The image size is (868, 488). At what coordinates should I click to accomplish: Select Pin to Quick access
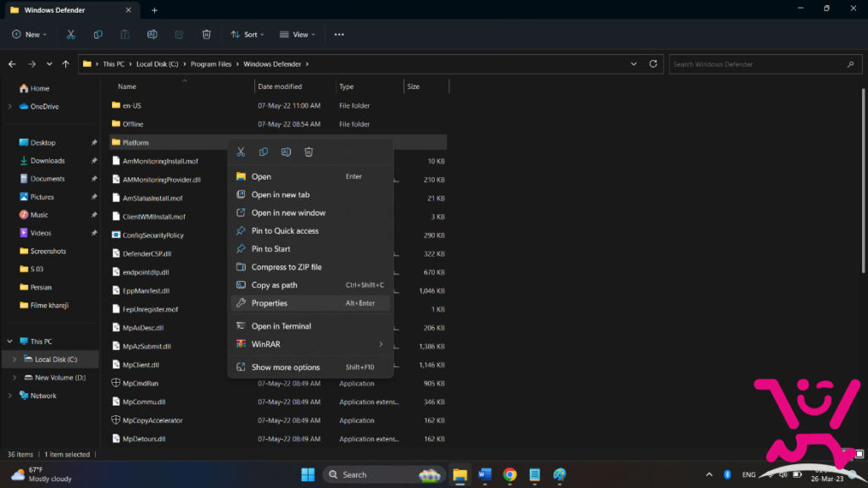[x=310, y=230]
